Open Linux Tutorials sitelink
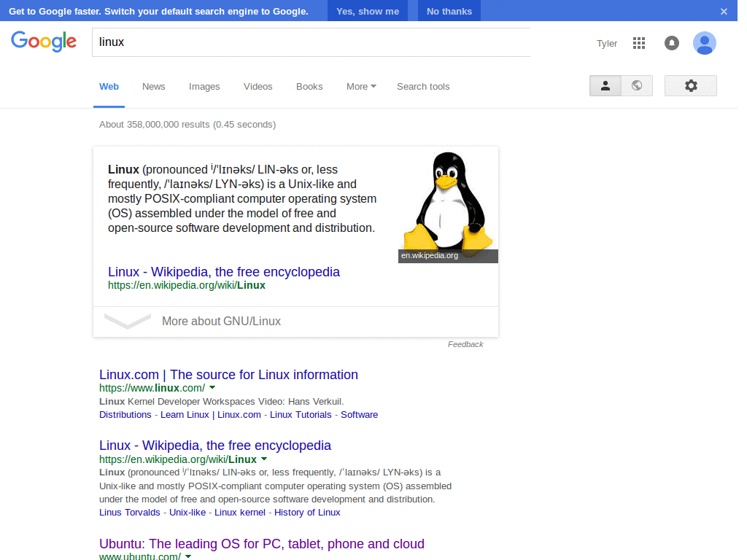This screenshot has width=747, height=560. click(301, 415)
